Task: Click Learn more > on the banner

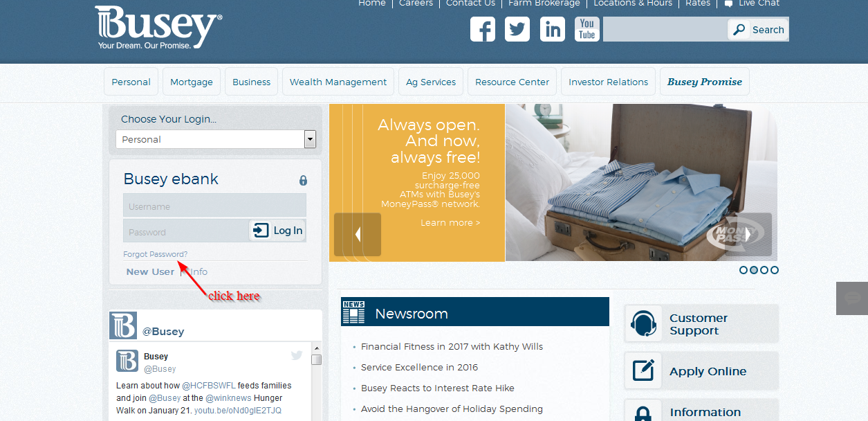Action: click(450, 223)
